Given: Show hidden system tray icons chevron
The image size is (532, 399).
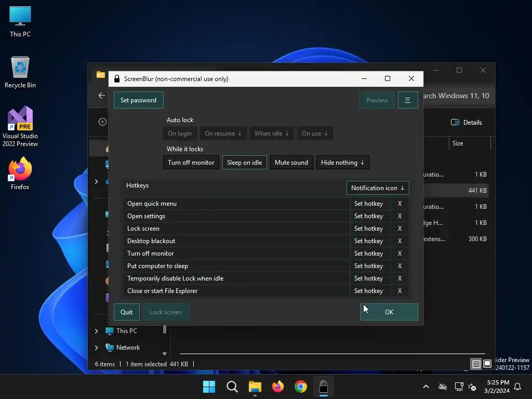Looking at the screenshot, I should pos(426,387).
